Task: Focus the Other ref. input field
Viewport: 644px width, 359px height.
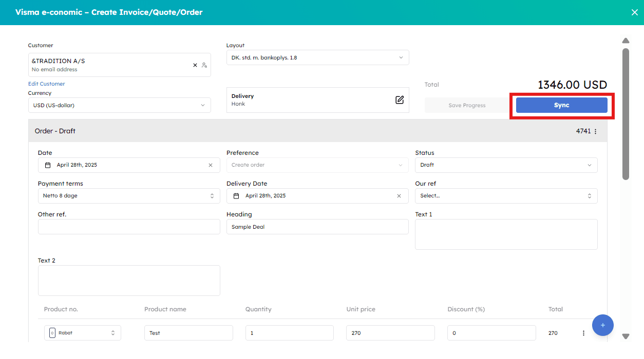Action: tap(129, 227)
